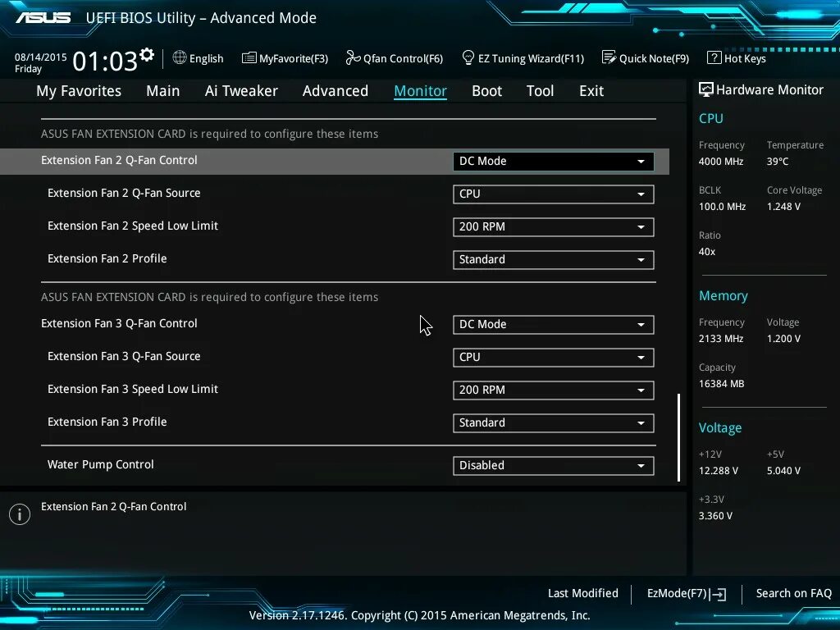Select Extension Fan 2 Q-Fan Control label
This screenshot has width=840, height=630.
[x=119, y=160]
